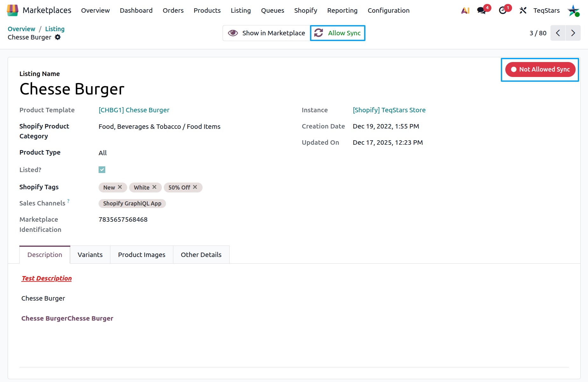Click the Updated On value Dec 17, 2025
Image resolution: width=588 pixels, height=382 pixels.
388,142
